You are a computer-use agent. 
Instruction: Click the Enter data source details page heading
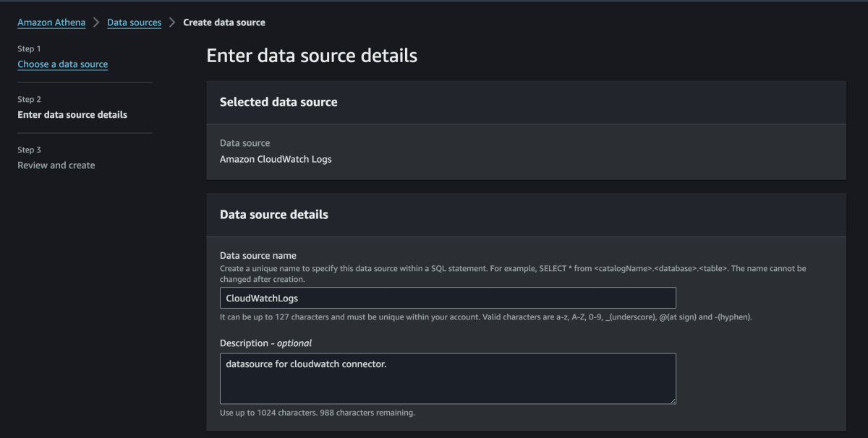click(x=312, y=56)
